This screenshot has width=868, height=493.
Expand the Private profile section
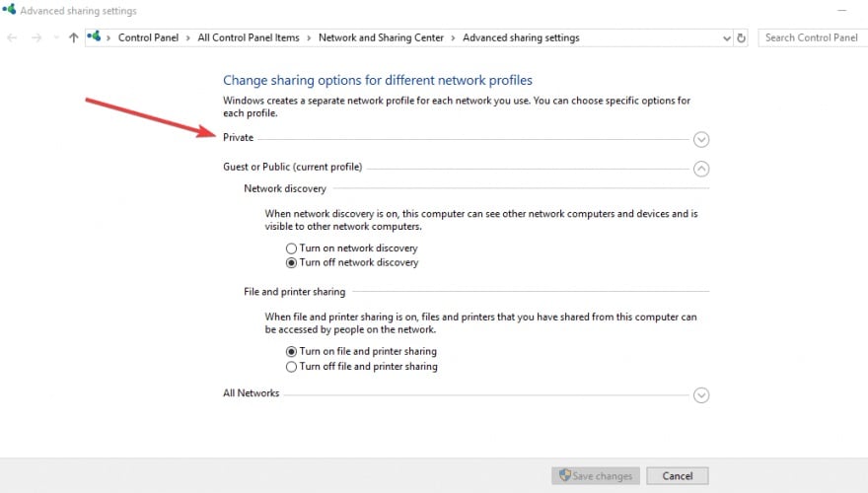tap(701, 139)
